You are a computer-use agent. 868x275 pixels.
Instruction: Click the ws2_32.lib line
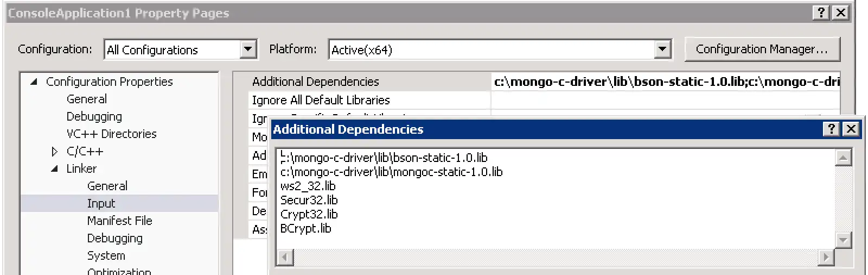tap(308, 186)
